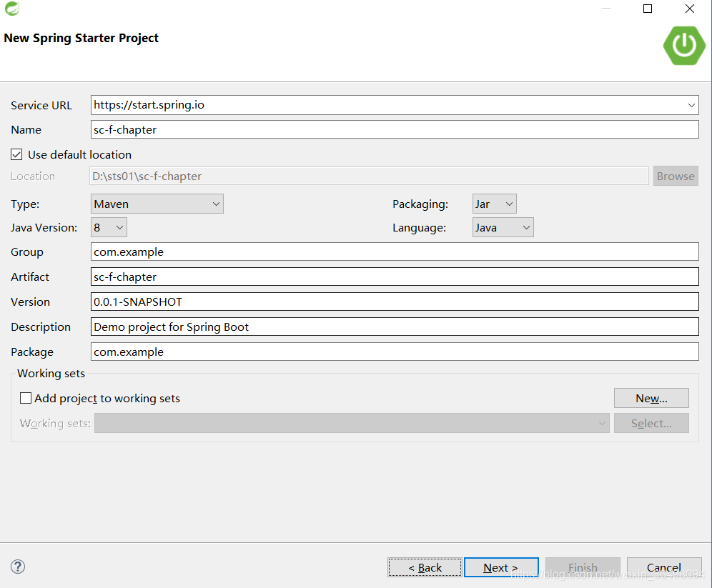Click the New... working set button
The height and width of the screenshot is (588, 712).
pyautogui.click(x=651, y=399)
